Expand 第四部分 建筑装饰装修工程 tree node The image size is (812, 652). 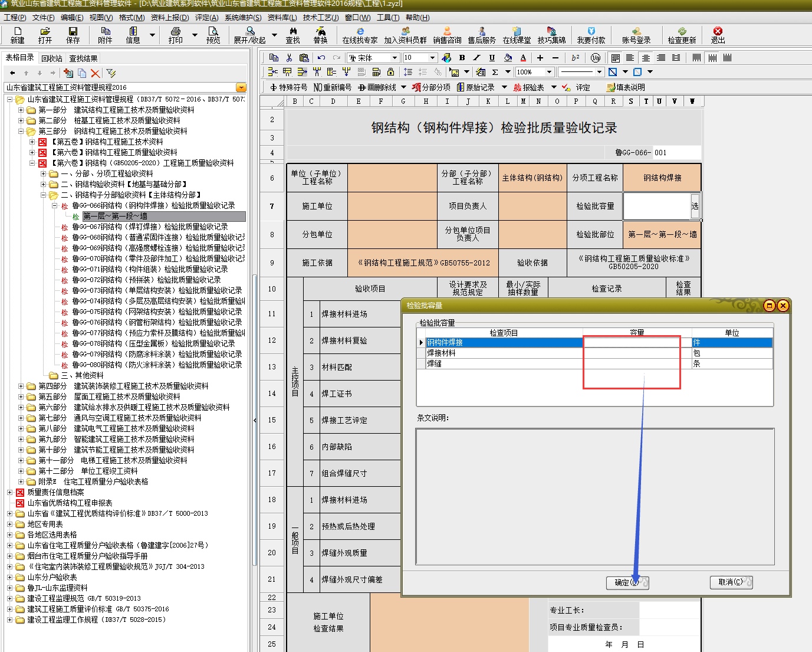coord(21,386)
